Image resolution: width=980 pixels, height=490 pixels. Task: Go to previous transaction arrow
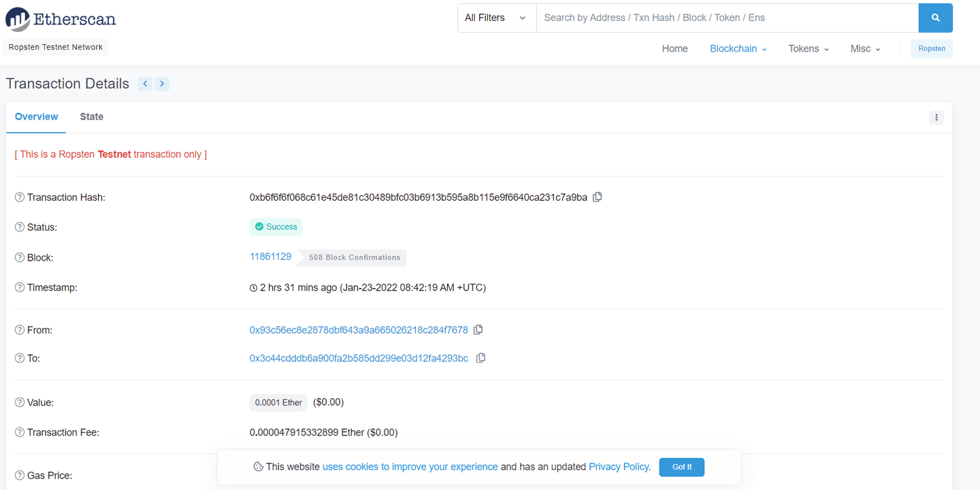pyautogui.click(x=144, y=84)
